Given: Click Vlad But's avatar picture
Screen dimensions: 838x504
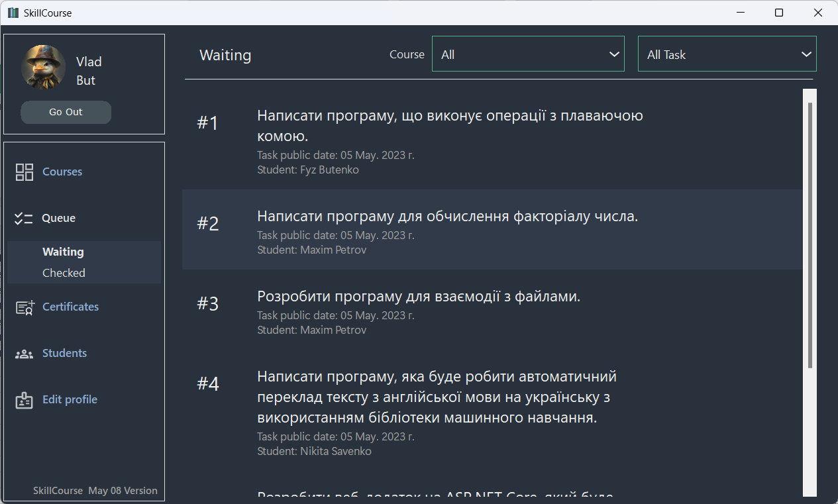Looking at the screenshot, I should pos(42,68).
